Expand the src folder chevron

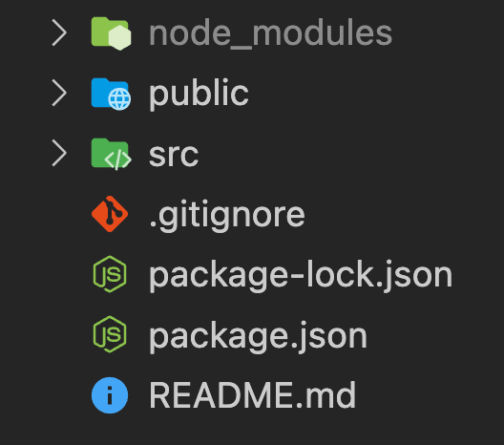[59, 153]
